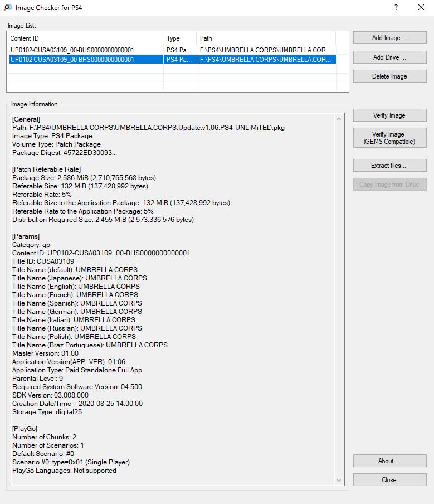Image resolution: width=434 pixels, height=504 pixels.
Task: Click the [Patch Referable Rate] heading
Action: pyautogui.click(x=47, y=169)
